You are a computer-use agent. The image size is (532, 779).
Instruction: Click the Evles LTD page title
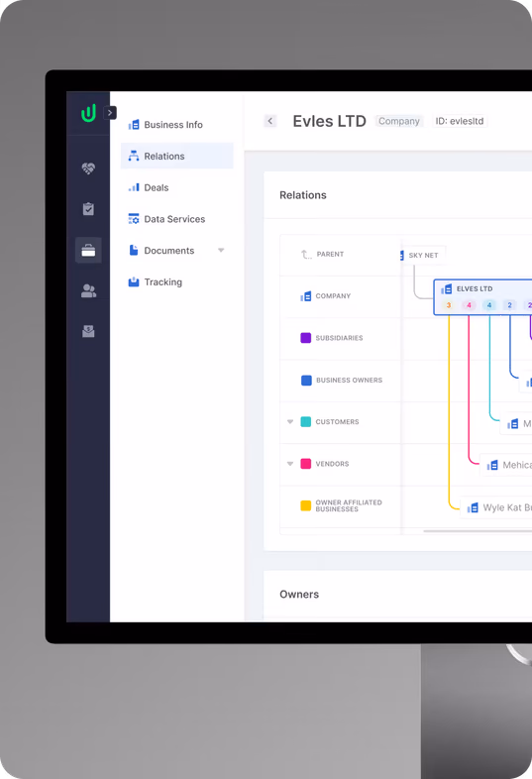[329, 121]
